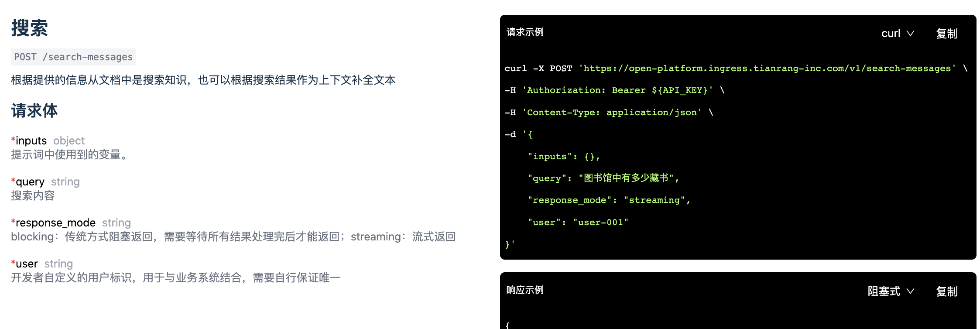Image resolution: width=980 pixels, height=329 pixels.
Task: Click the "query" 图书馆中有多少藏书 code line
Action: click(x=603, y=178)
